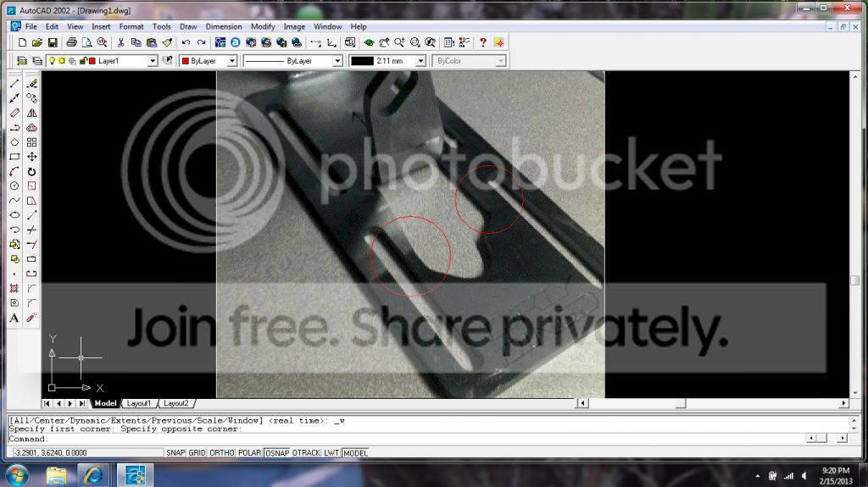Open the ByLayer color dropdown
This screenshot has height=487, width=868.
(x=232, y=61)
